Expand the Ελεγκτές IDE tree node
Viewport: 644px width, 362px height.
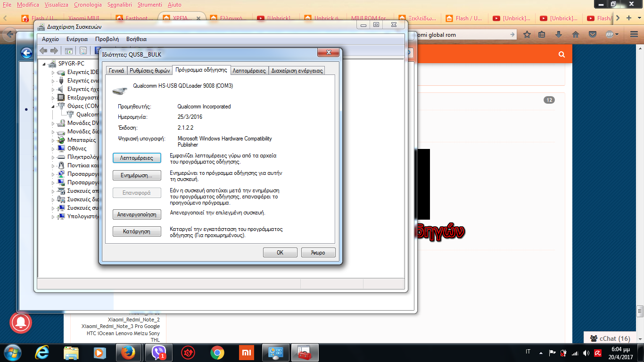pos(53,72)
